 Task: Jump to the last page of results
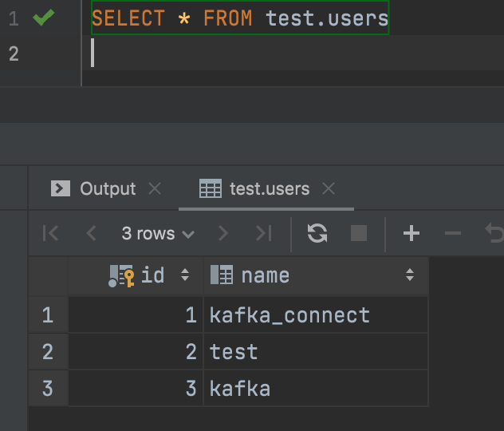(263, 233)
